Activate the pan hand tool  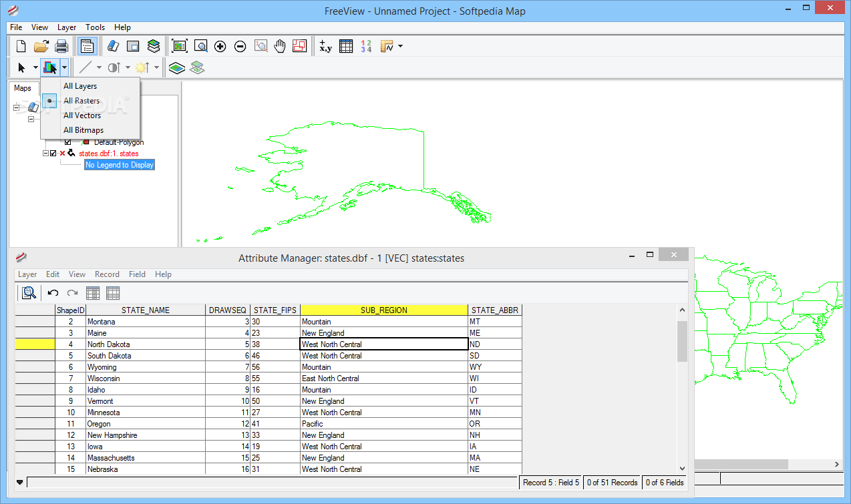(280, 46)
